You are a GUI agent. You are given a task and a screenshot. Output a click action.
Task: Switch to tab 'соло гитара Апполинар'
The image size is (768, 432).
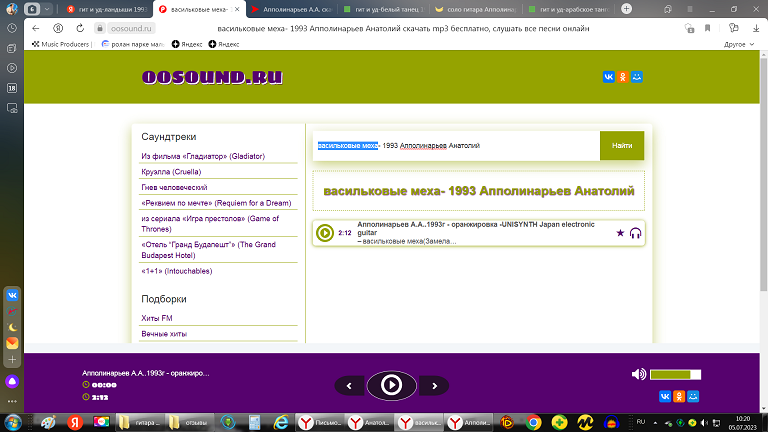tap(476, 9)
